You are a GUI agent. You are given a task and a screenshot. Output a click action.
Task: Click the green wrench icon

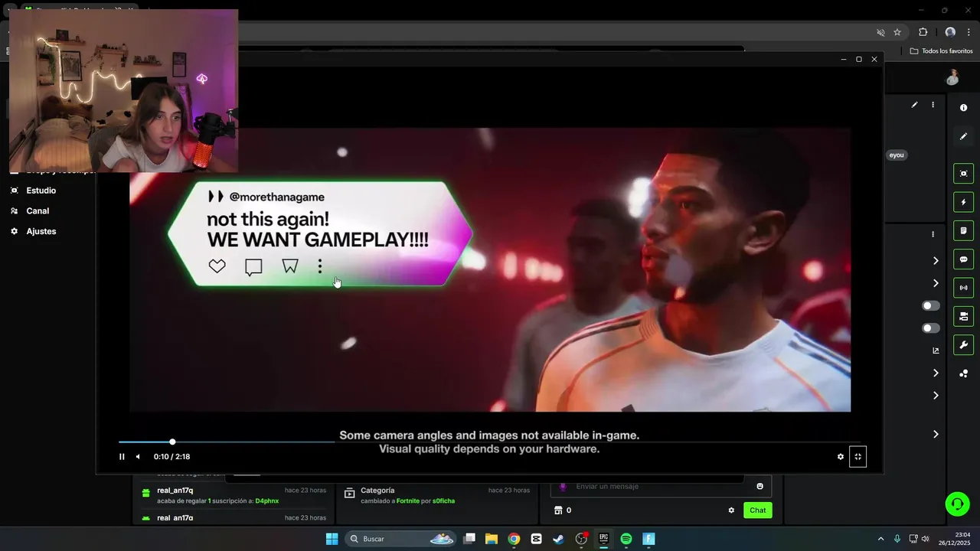click(964, 344)
